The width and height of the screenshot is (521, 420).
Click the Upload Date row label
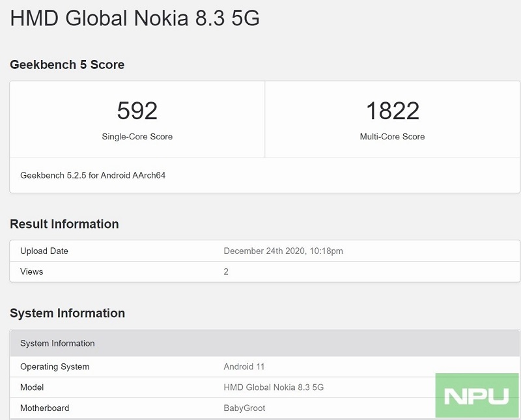point(44,251)
